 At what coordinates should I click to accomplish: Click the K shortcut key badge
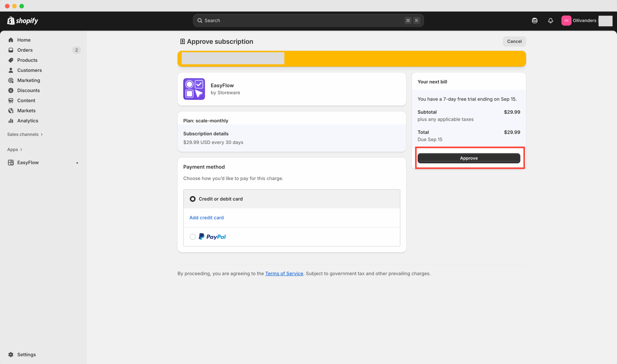click(417, 21)
